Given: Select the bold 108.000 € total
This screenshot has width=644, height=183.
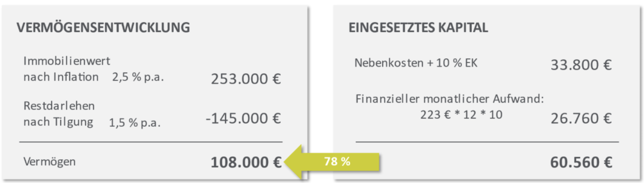Looking at the screenshot, I should click(x=246, y=162).
